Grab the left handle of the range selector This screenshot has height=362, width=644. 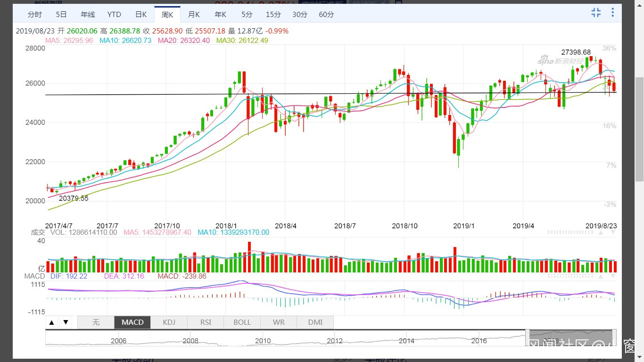(528, 337)
